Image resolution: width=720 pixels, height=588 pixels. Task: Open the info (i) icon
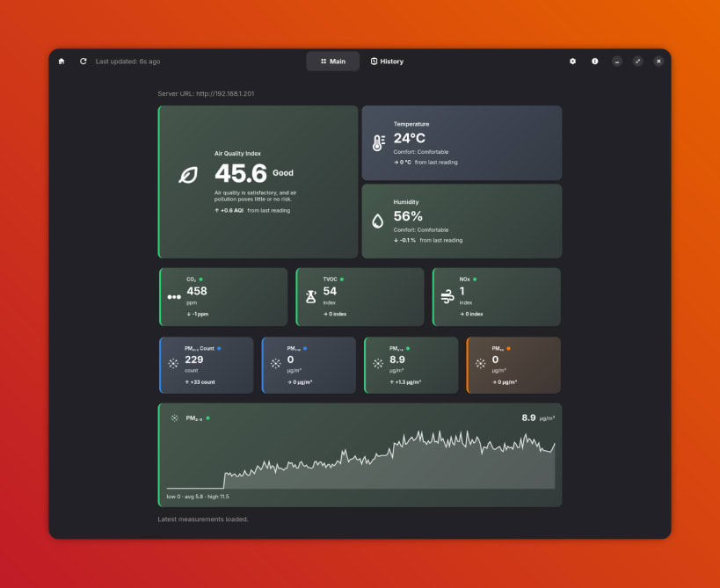pos(594,61)
